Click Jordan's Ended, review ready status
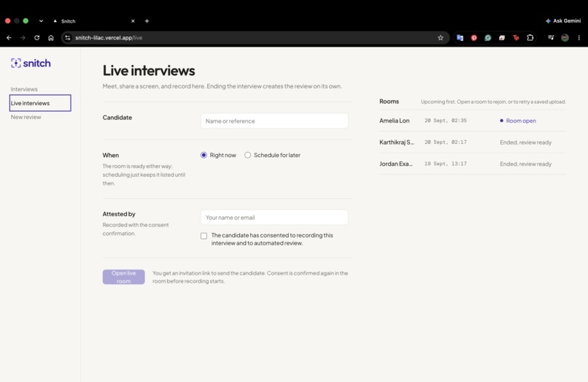 [x=526, y=164]
